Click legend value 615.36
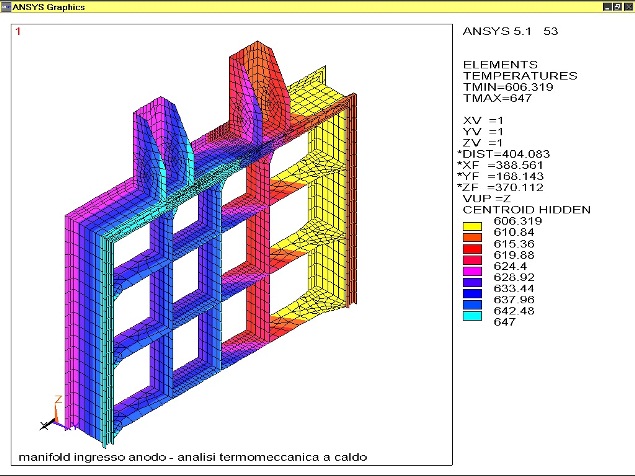 (x=514, y=244)
